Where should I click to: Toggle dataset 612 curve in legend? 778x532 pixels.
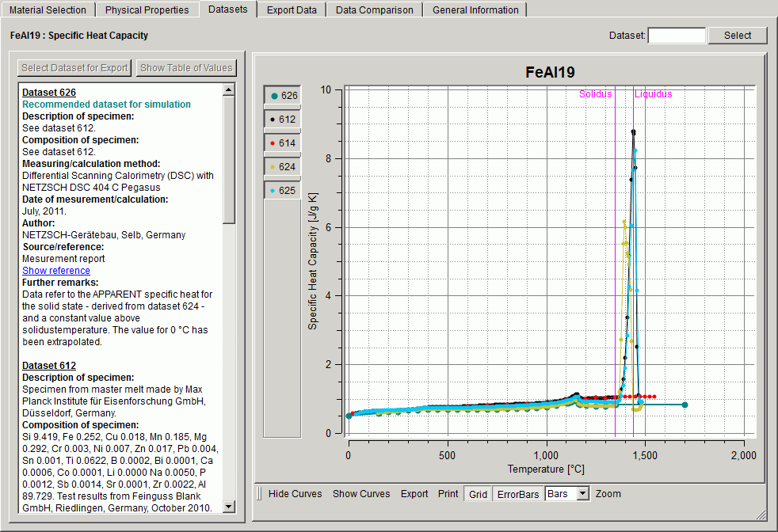pyautogui.click(x=282, y=120)
